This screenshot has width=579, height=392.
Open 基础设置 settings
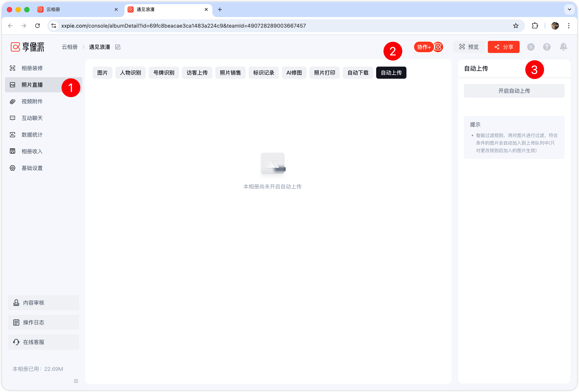(x=43, y=168)
